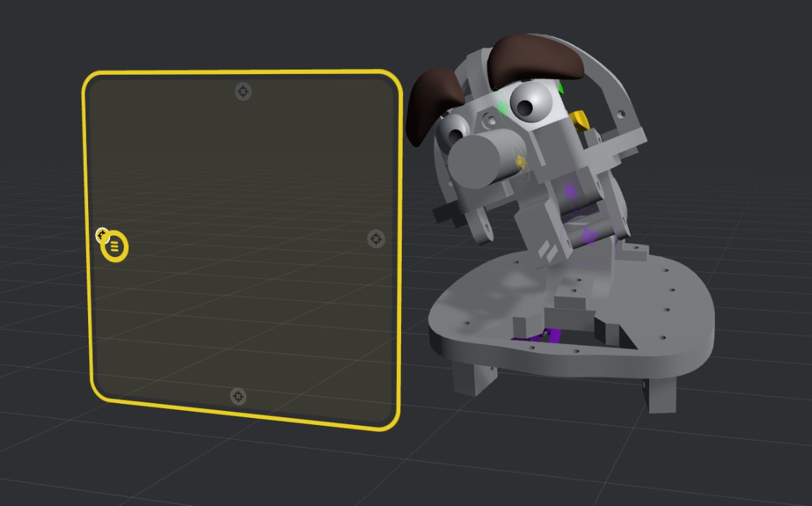Viewport: 812px width, 506px height.
Task: Select the top crosshair snap point on the panel
Action: click(x=243, y=90)
